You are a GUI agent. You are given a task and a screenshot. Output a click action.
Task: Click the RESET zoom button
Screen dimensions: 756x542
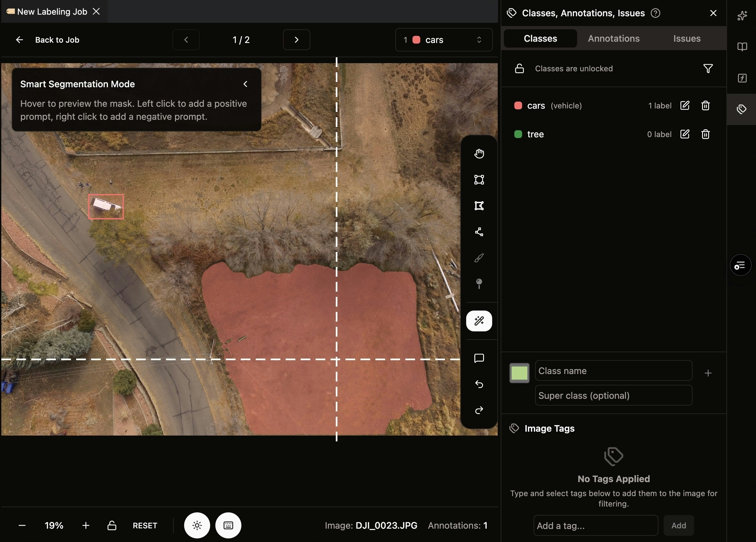[x=145, y=525]
